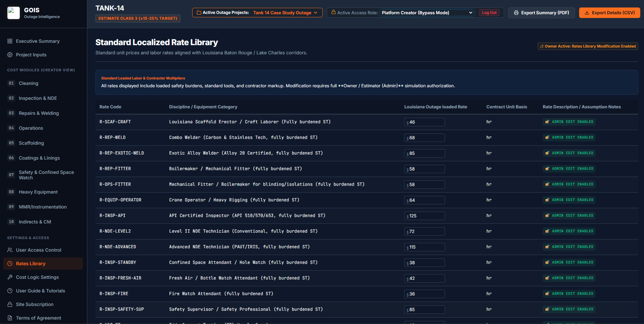Click the unlock icon in the R-INSP-API row
The height and width of the screenshot is (324, 644).
click(547, 215)
